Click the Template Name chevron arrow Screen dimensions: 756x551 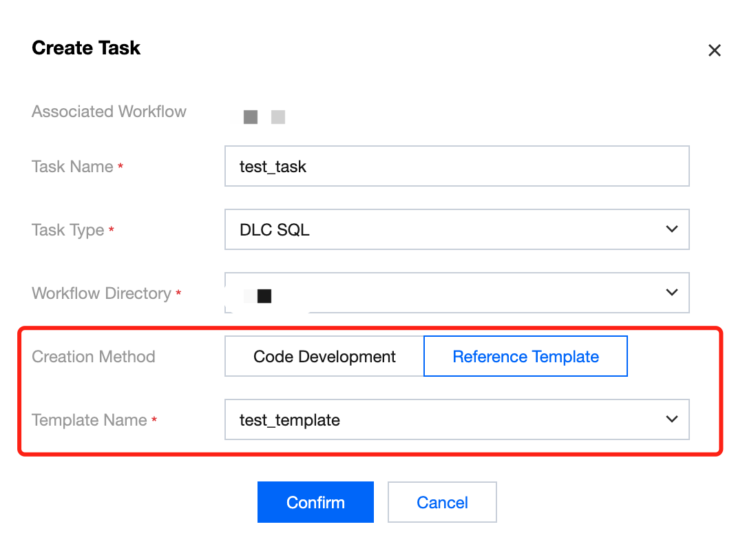(672, 419)
